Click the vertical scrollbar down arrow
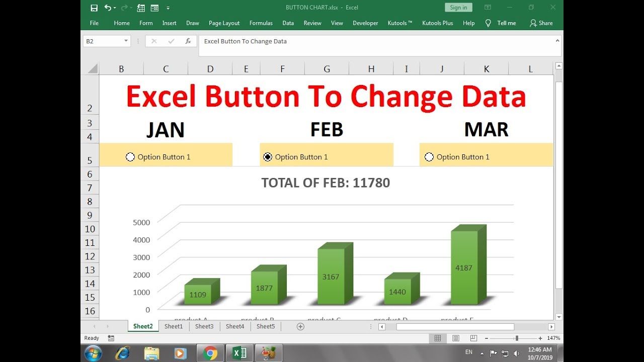644x362 pixels. [x=558, y=317]
